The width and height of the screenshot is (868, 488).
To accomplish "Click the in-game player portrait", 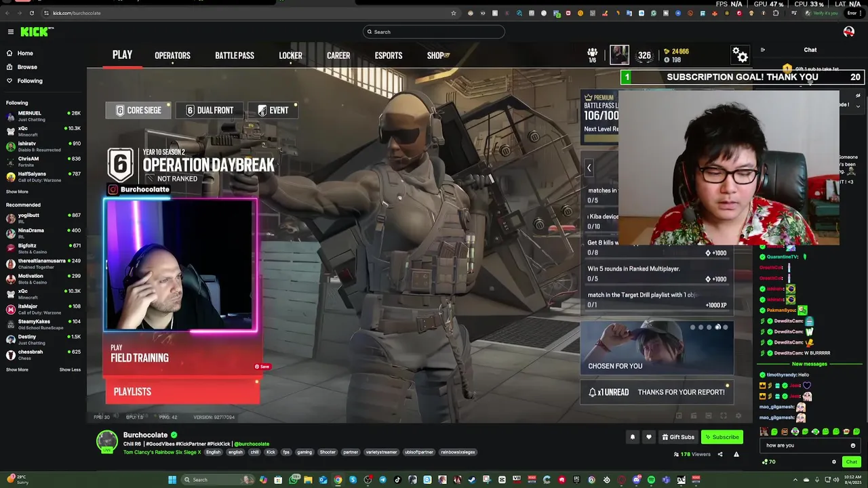I will click(x=619, y=55).
